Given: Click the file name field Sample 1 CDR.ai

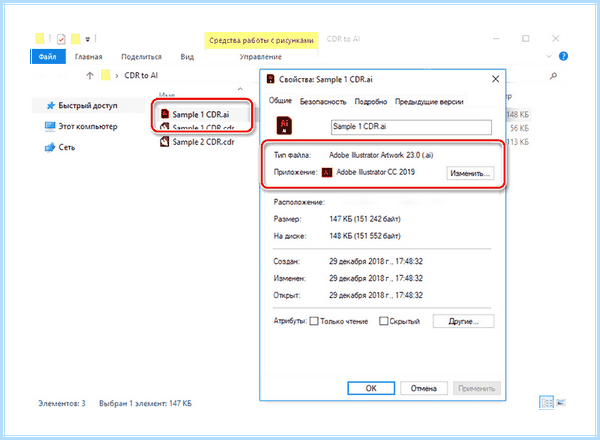Looking at the screenshot, I should coord(411,127).
